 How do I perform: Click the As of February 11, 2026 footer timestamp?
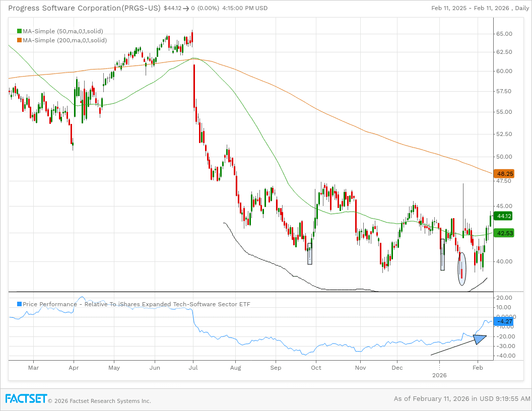click(462, 399)
